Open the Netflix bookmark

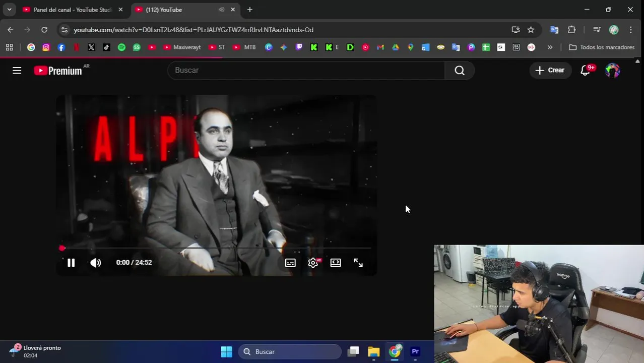(76, 47)
